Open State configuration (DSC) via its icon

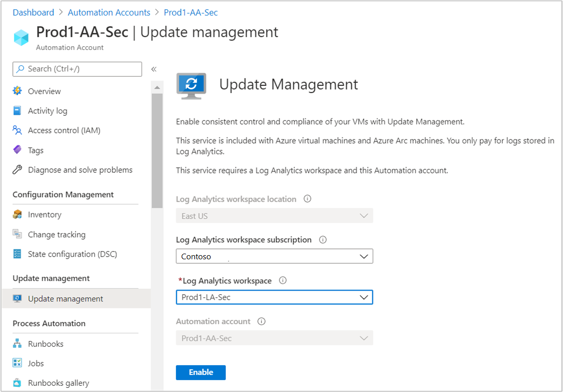[x=17, y=254]
